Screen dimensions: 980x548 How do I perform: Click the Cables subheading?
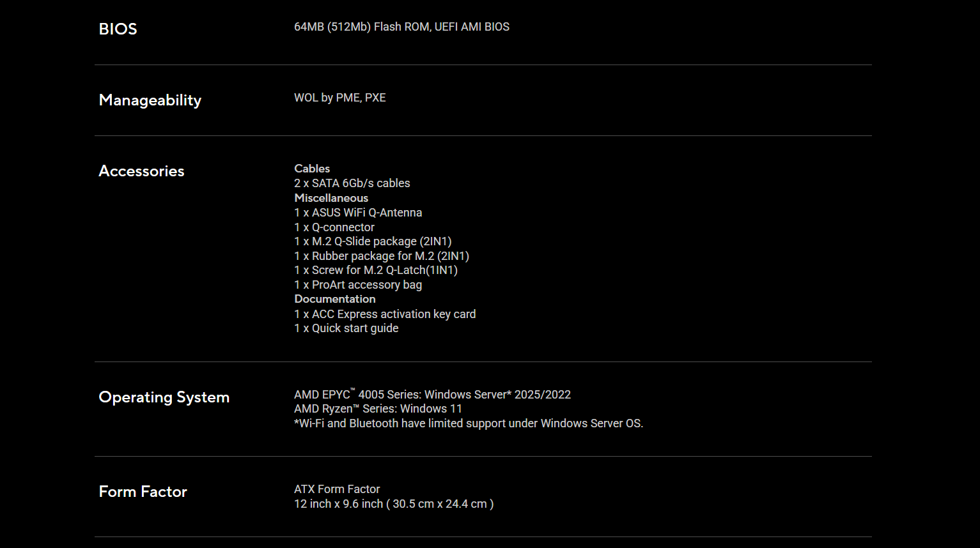click(312, 169)
